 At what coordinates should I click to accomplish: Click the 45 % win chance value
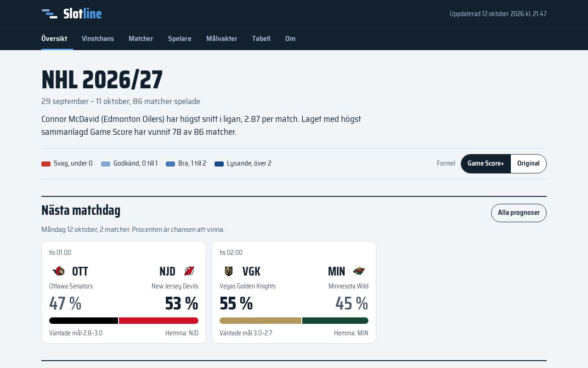352,304
